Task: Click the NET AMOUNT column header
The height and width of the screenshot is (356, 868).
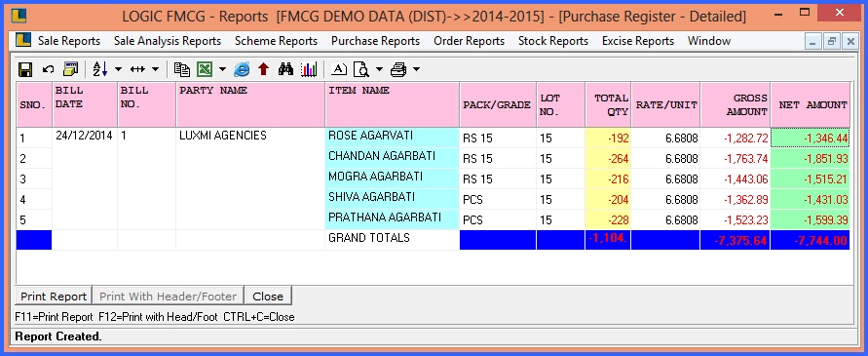Action: coord(810,104)
